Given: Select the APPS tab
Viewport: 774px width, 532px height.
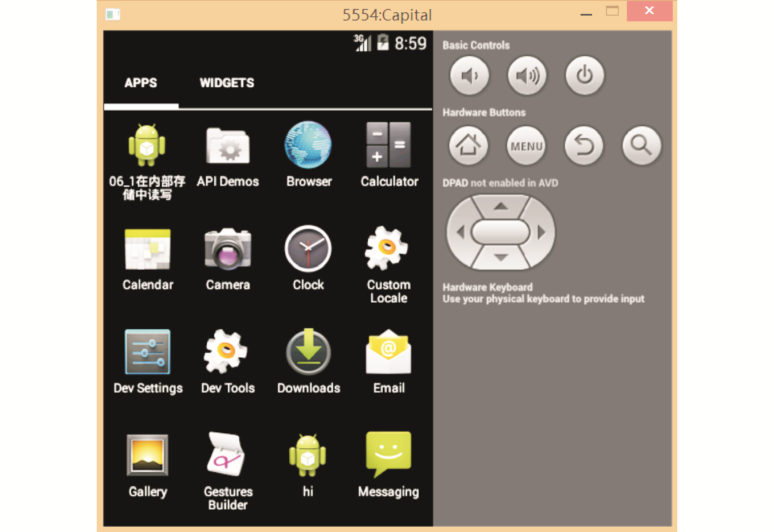Looking at the screenshot, I should click(x=141, y=83).
